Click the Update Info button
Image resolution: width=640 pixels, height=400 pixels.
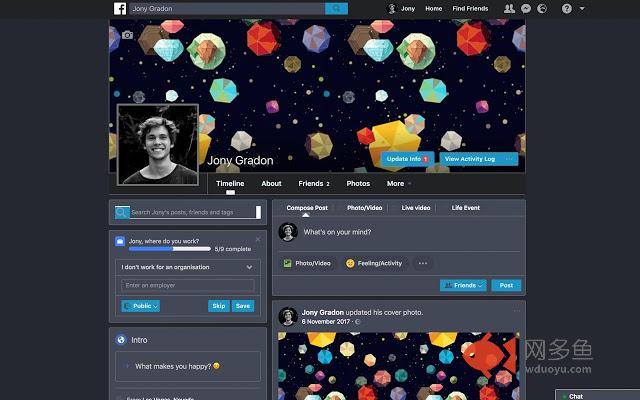pos(407,159)
